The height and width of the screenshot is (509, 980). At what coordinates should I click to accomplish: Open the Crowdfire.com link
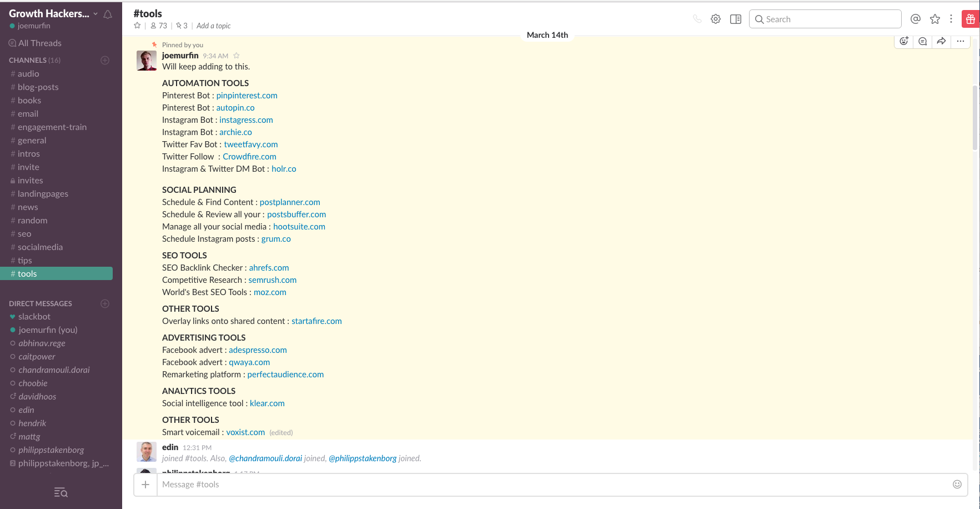pos(249,157)
